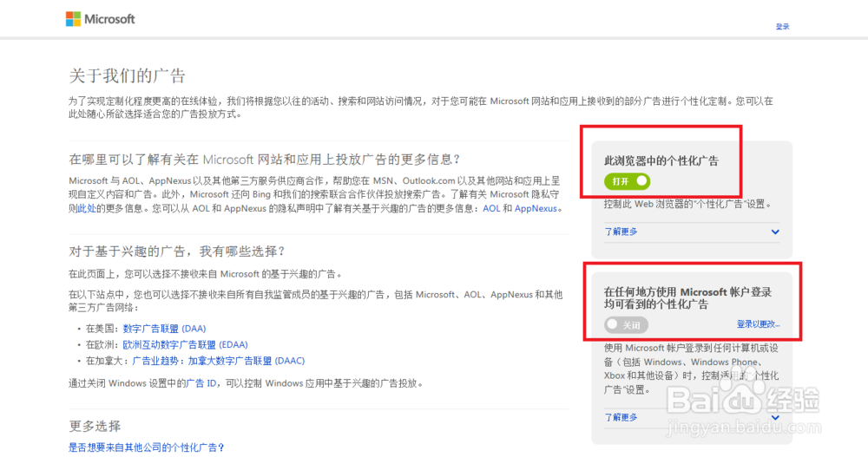Image resolution: width=868 pixels, height=457 pixels.
Task: Click the 更多选择 heading
Action: 95,426
